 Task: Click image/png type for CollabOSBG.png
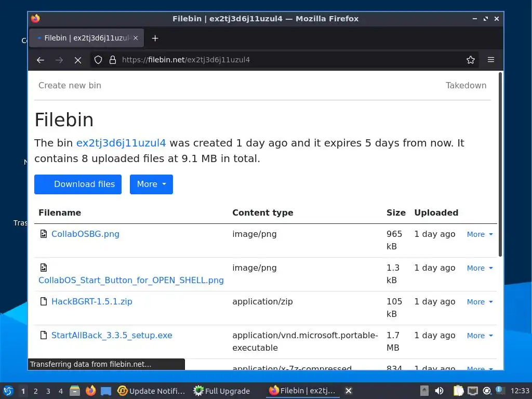255,234
